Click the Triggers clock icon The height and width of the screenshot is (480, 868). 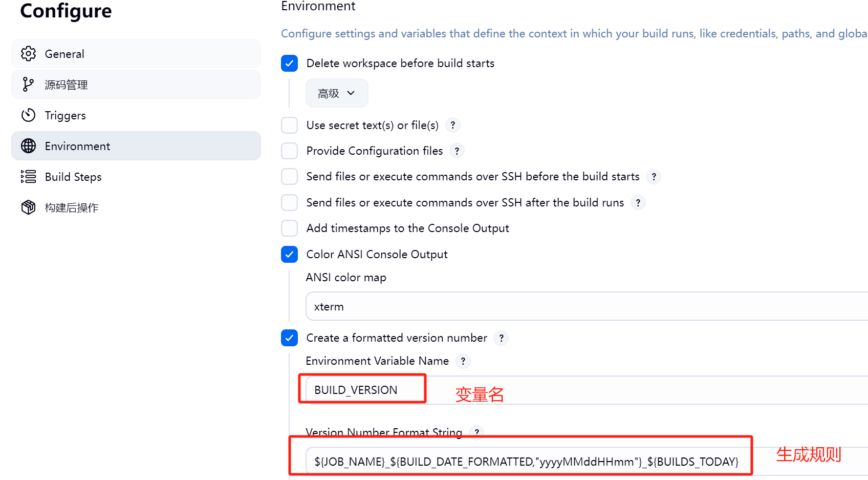[29, 115]
